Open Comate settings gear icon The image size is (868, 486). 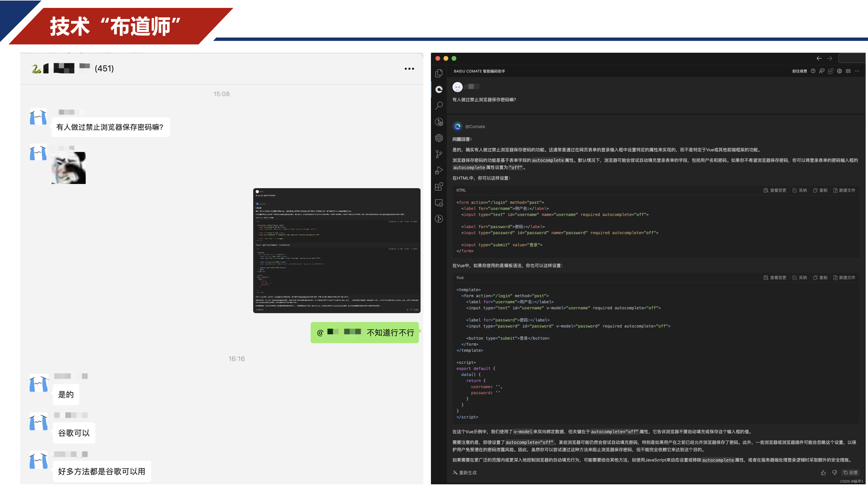click(x=839, y=71)
